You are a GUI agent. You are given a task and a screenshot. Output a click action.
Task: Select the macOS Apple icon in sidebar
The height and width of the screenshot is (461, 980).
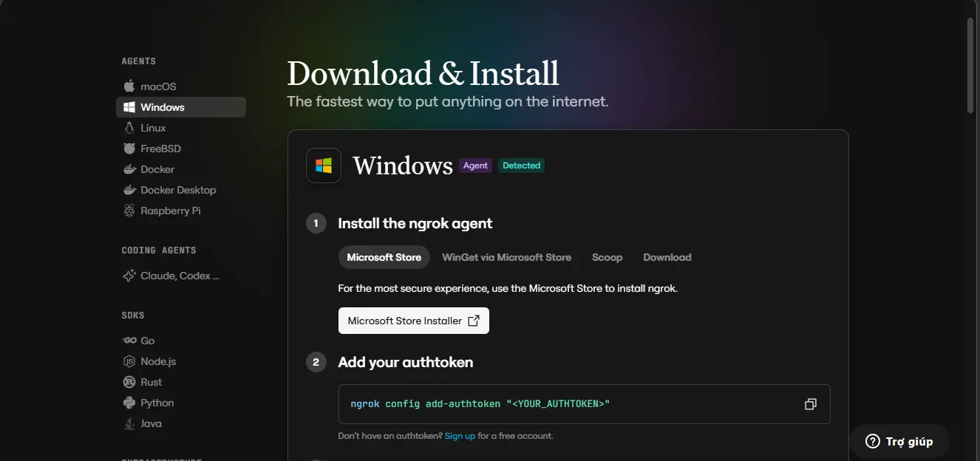[129, 86]
